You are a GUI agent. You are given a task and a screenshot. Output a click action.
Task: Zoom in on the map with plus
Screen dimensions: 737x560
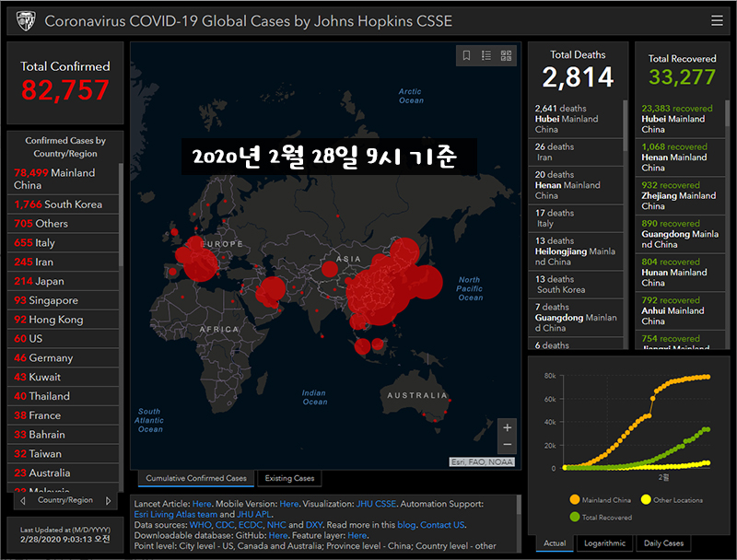pyautogui.click(x=508, y=427)
